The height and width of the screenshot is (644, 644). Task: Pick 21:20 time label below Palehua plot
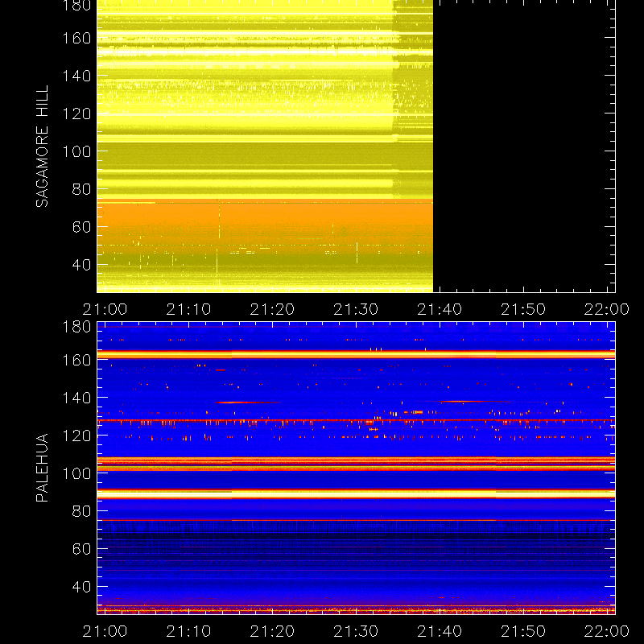coord(272,631)
